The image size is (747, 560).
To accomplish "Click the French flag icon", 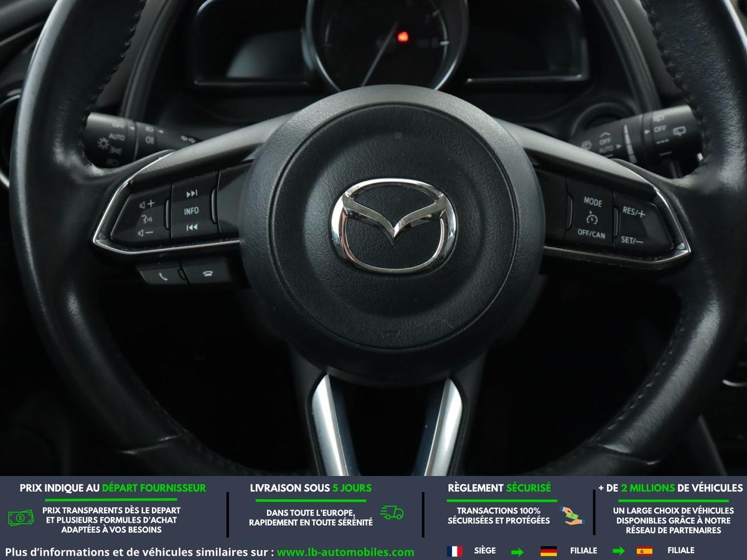I will click(x=454, y=551).
